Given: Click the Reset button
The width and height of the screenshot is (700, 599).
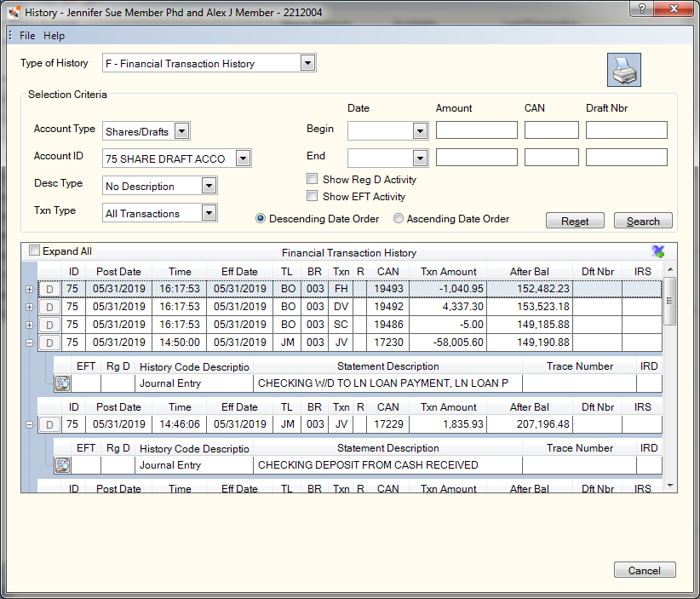Looking at the screenshot, I should (x=575, y=221).
